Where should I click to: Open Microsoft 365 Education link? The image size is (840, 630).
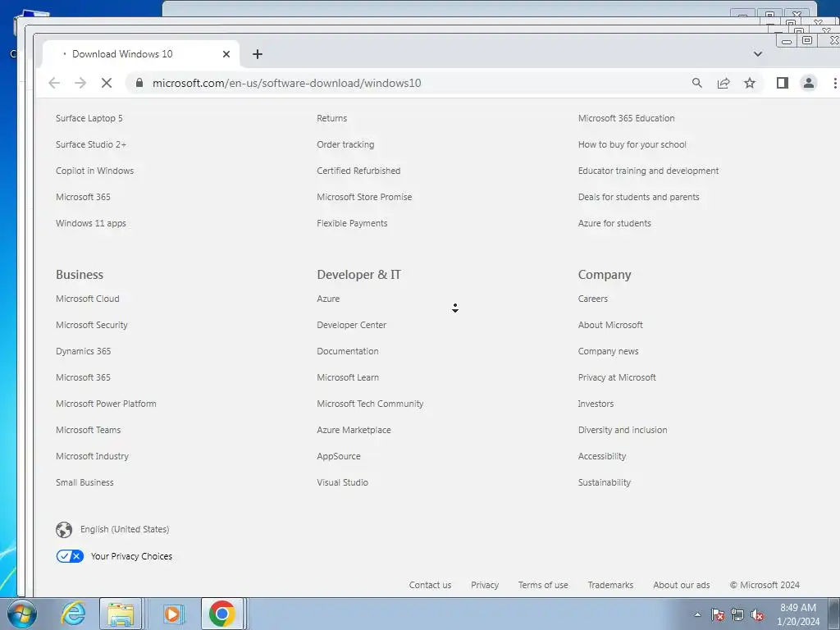click(626, 118)
